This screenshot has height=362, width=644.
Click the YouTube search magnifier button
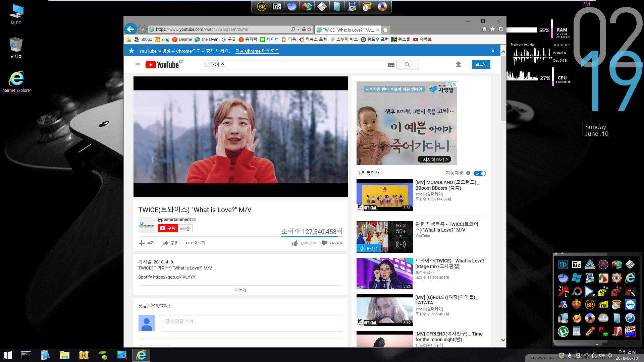[x=408, y=65]
